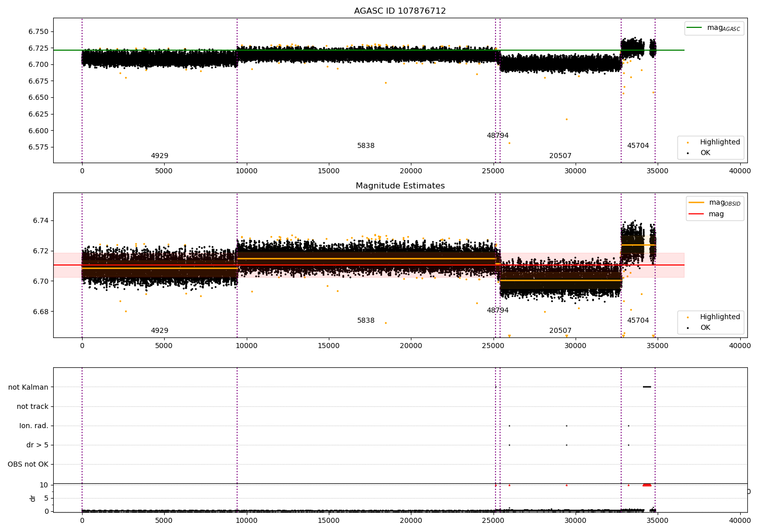Click obsid label 20507 in top plot
Screen dimensions: 760x532
[560, 156]
